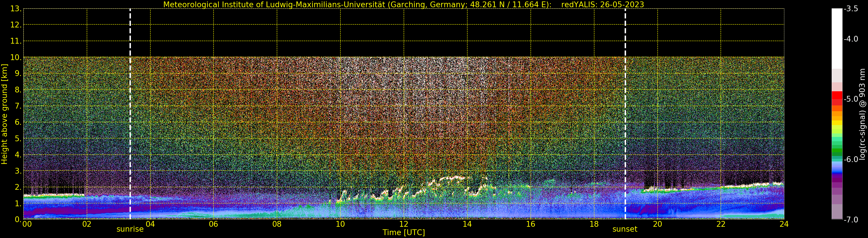The width and height of the screenshot is (868, 238).
Task: Click the plot title mentioning redYALIS: 26-05-2023
Action: pos(403,4)
